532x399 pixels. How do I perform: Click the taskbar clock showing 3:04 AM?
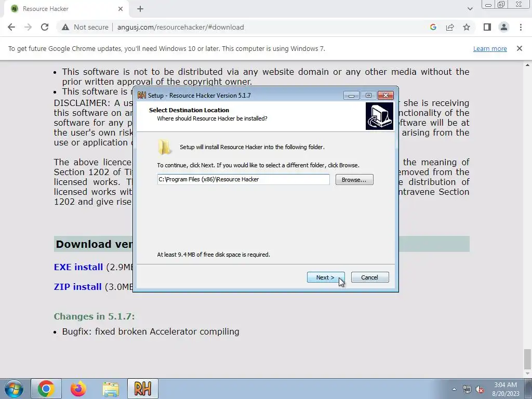(x=506, y=389)
